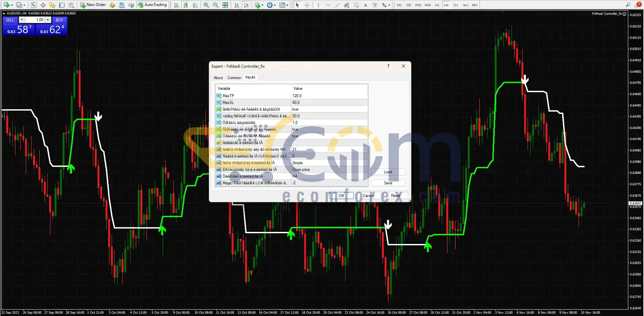Select the text A tool
Viewport: 644px width, 316px height.
click(x=365, y=5)
